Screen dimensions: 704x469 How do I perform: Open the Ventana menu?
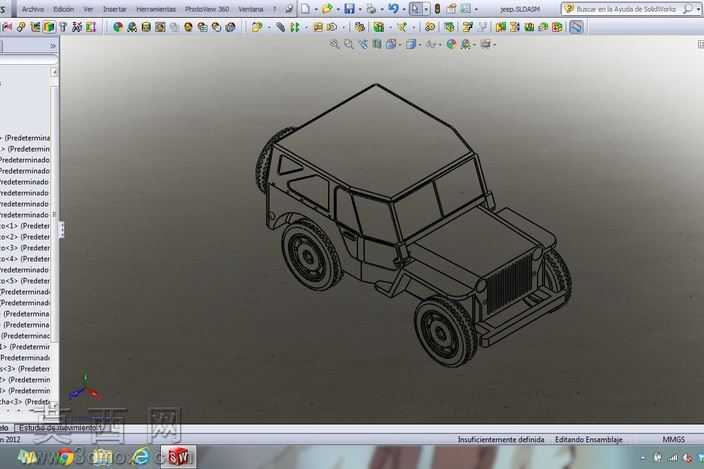[x=251, y=9]
